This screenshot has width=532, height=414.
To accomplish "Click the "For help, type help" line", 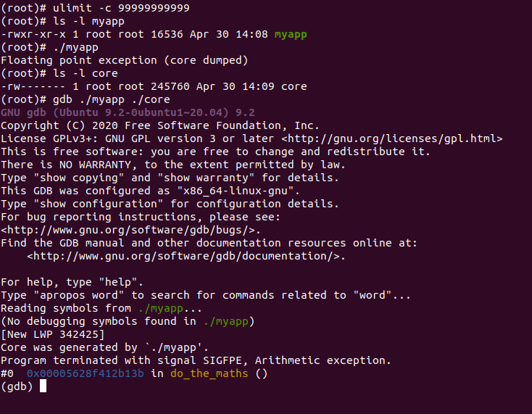I will pos(72,282).
